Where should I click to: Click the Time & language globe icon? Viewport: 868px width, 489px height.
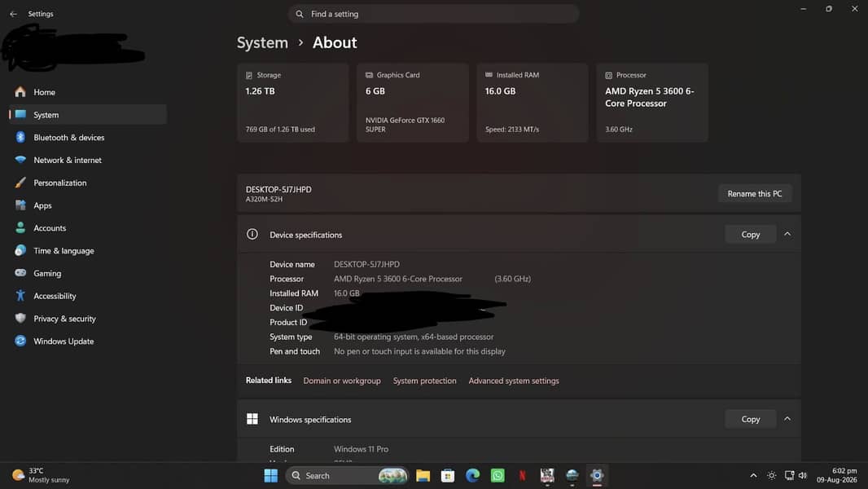tap(20, 250)
